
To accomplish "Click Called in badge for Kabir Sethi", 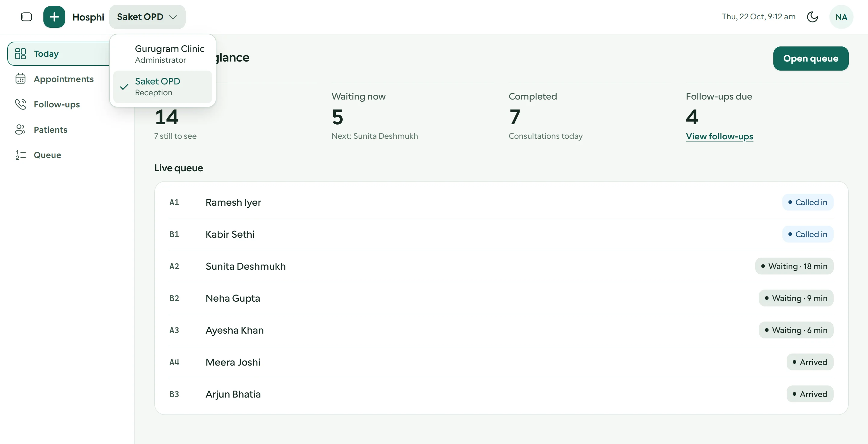I will 807,234.
